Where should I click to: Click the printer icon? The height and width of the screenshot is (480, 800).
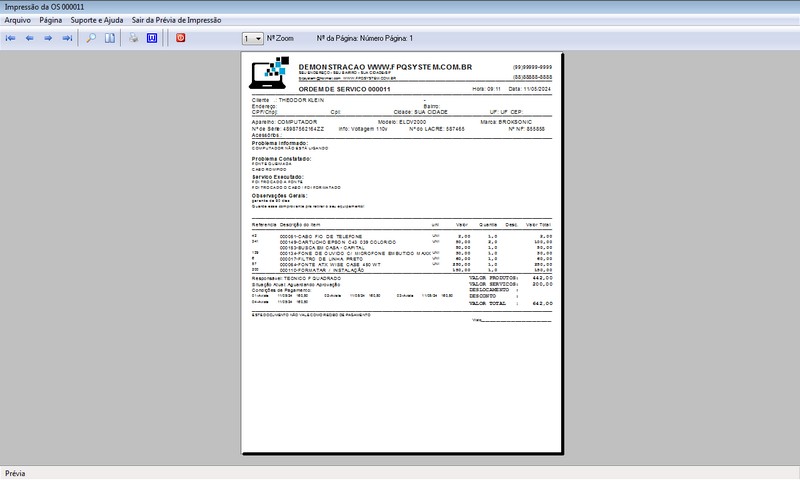[133, 38]
